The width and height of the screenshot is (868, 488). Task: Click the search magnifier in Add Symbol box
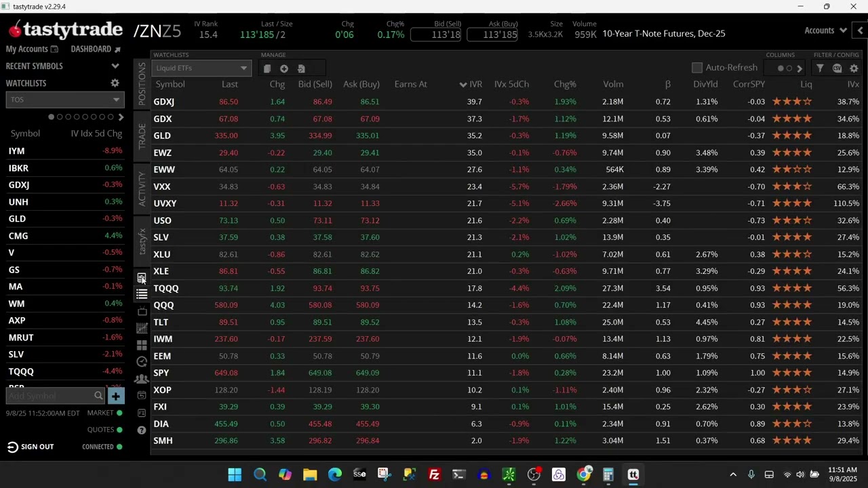[98, 396]
